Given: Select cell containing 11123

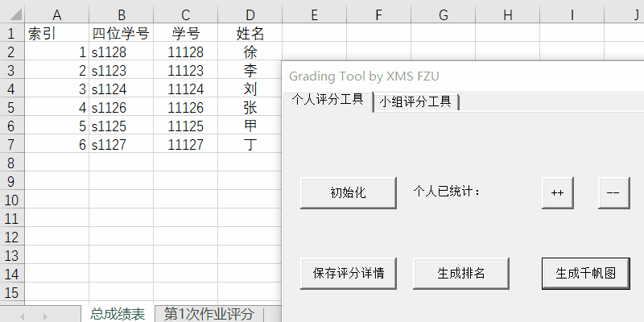Looking at the screenshot, I should pos(186,70).
